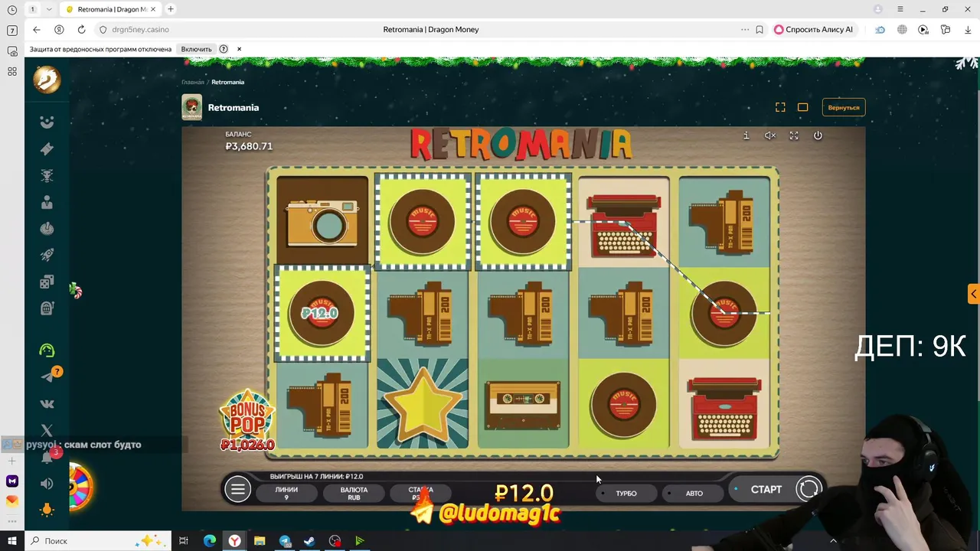Image resolution: width=980 pixels, height=551 pixels.
Task: Open the fortune wheel bonus
Action: (x=80, y=486)
